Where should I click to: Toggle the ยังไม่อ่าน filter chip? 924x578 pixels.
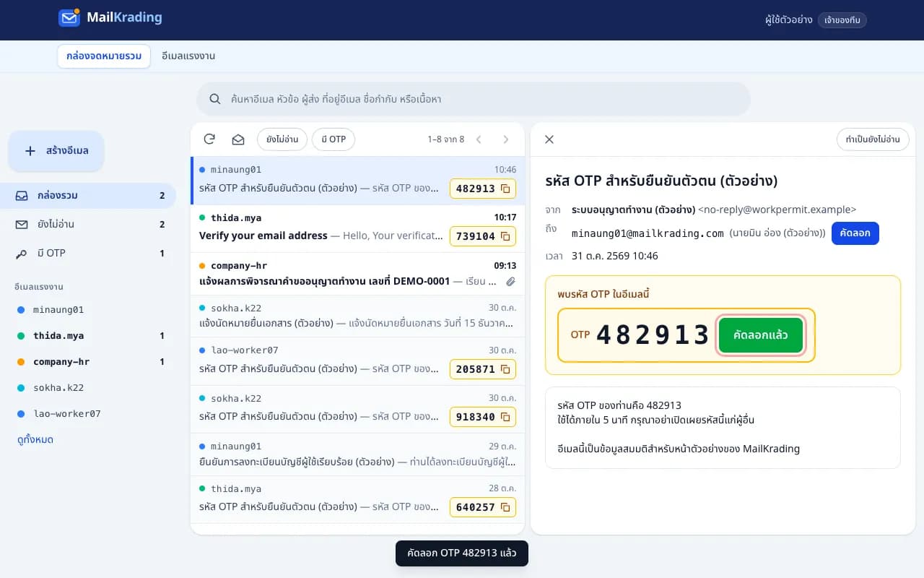pyautogui.click(x=282, y=139)
